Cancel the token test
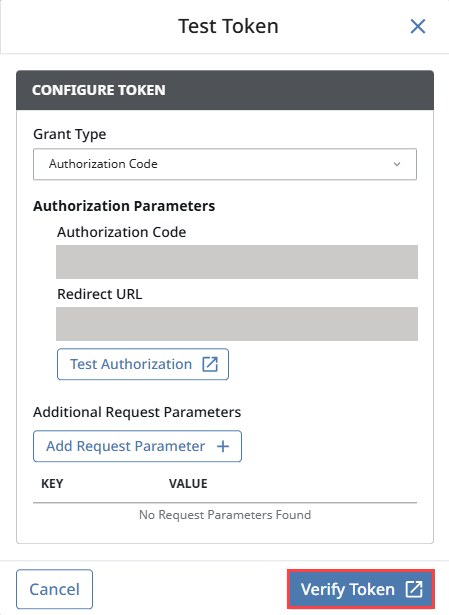 click(55, 589)
